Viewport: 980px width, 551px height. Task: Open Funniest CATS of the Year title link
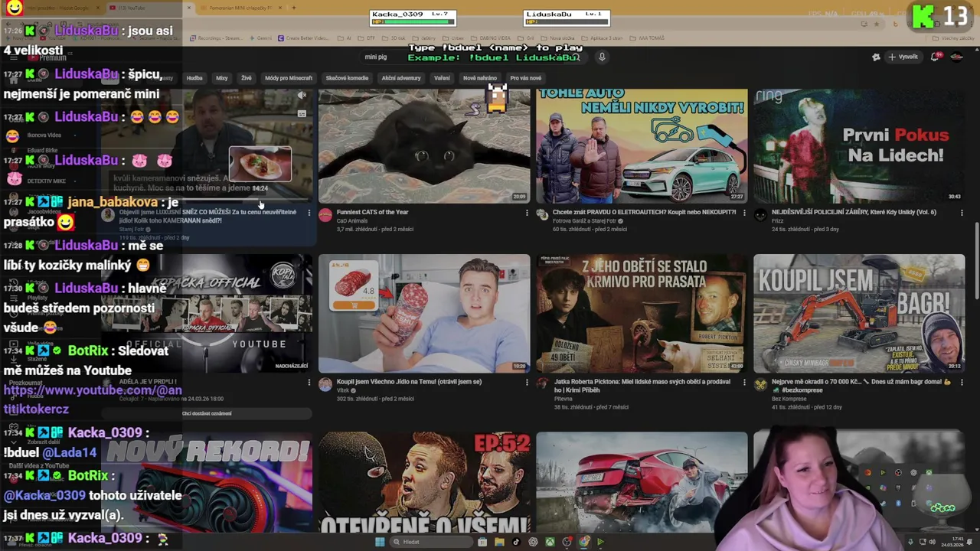pyautogui.click(x=373, y=212)
